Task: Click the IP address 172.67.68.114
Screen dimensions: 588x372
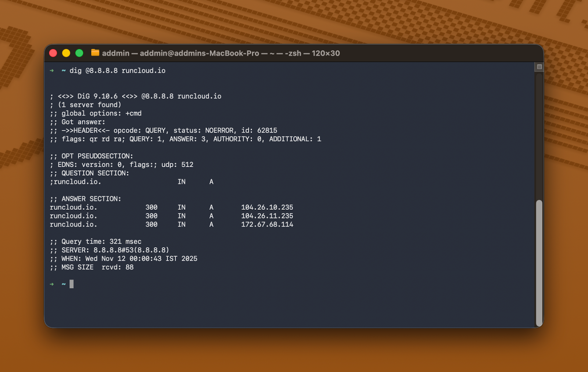Action: tap(267, 224)
